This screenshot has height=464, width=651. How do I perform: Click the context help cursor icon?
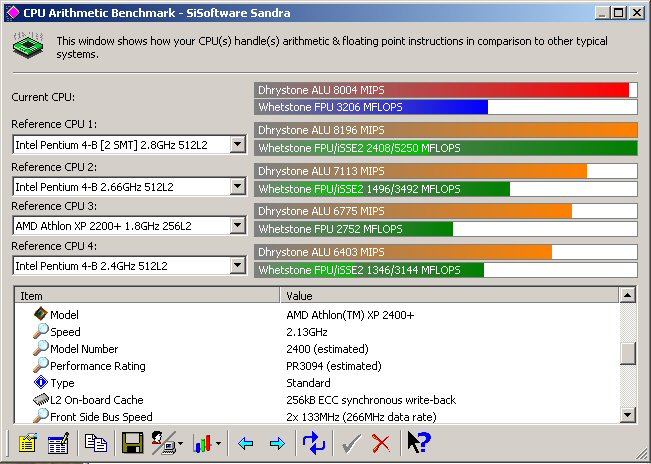click(x=418, y=443)
